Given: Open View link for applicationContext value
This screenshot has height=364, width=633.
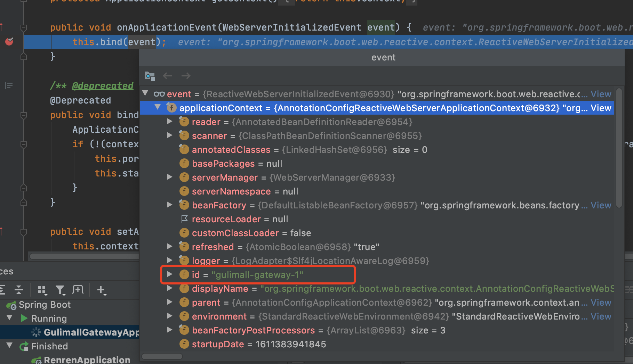Looking at the screenshot, I should (x=601, y=108).
